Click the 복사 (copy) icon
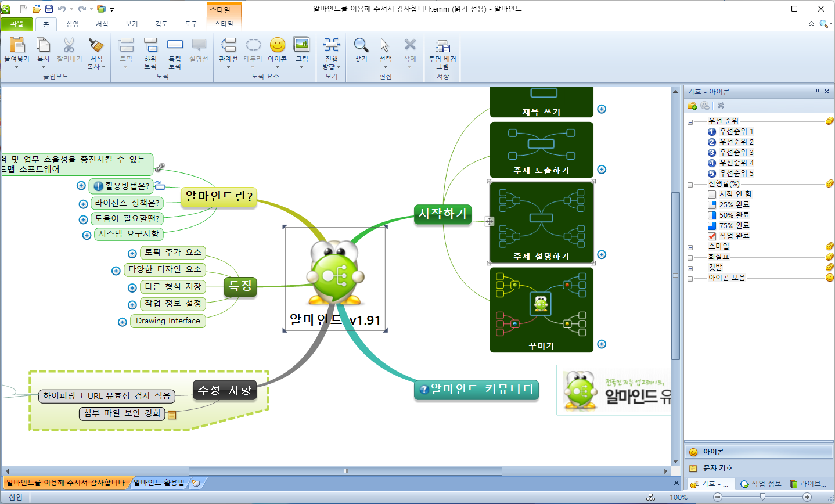 click(x=43, y=45)
